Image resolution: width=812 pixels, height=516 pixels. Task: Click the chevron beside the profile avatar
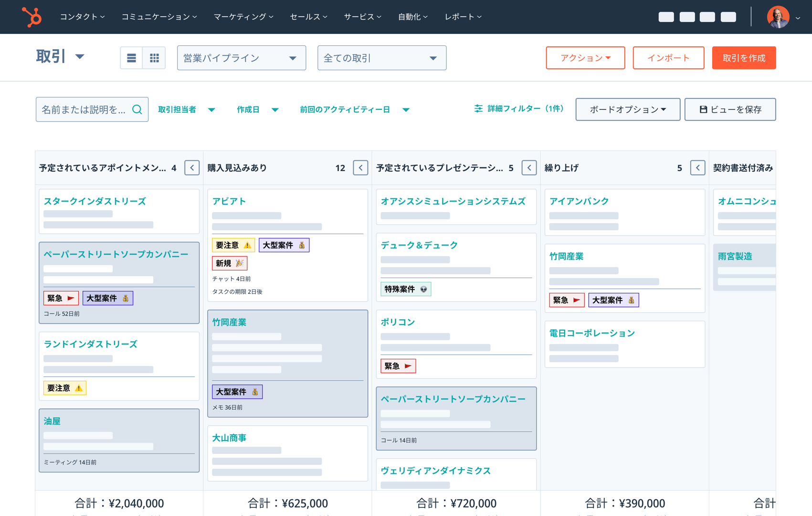tap(798, 18)
